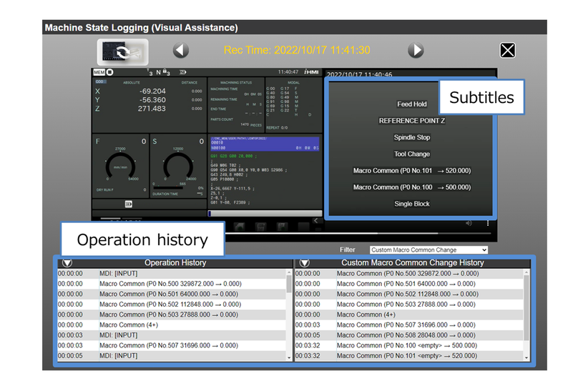
Task: Jump to the 'Single Block' subtitle
Action: pyautogui.click(x=411, y=204)
